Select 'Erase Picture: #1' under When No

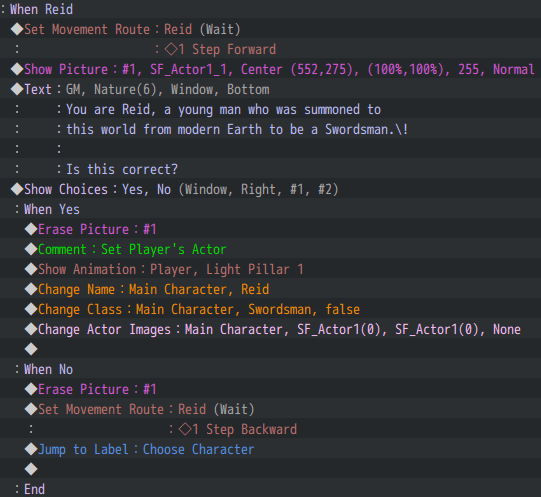coord(270,389)
